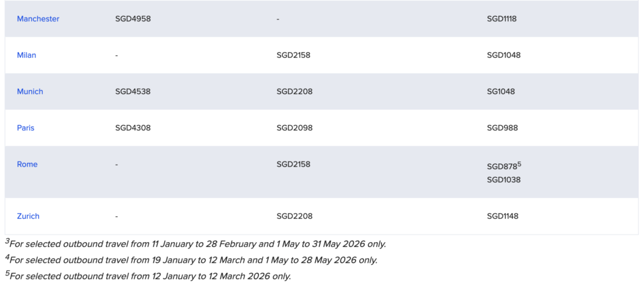Image resolution: width=644 pixels, height=288 pixels.
Task: Go to the Rome destination link
Action: pyautogui.click(x=27, y=165)
